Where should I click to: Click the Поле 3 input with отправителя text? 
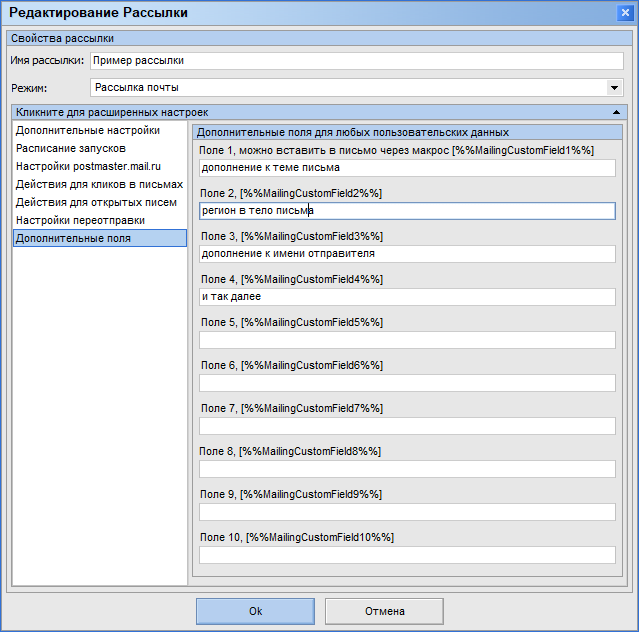407,254
